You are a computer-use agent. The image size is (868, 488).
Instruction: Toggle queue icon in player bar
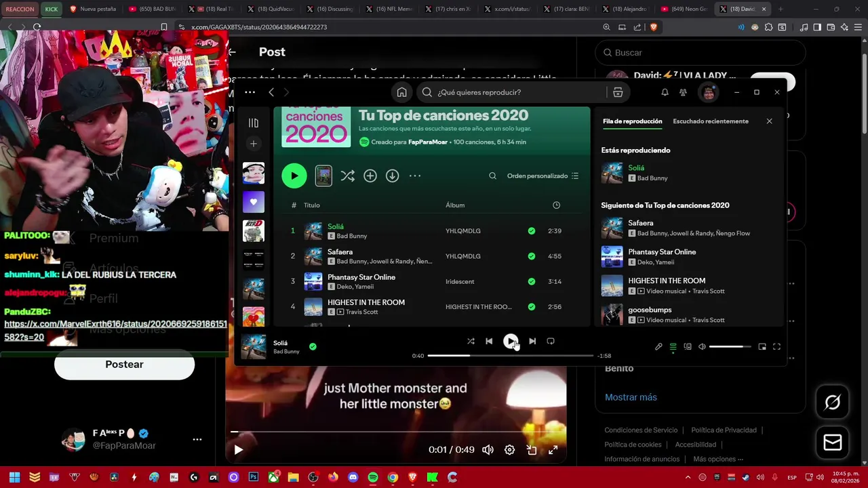[673, 346]
